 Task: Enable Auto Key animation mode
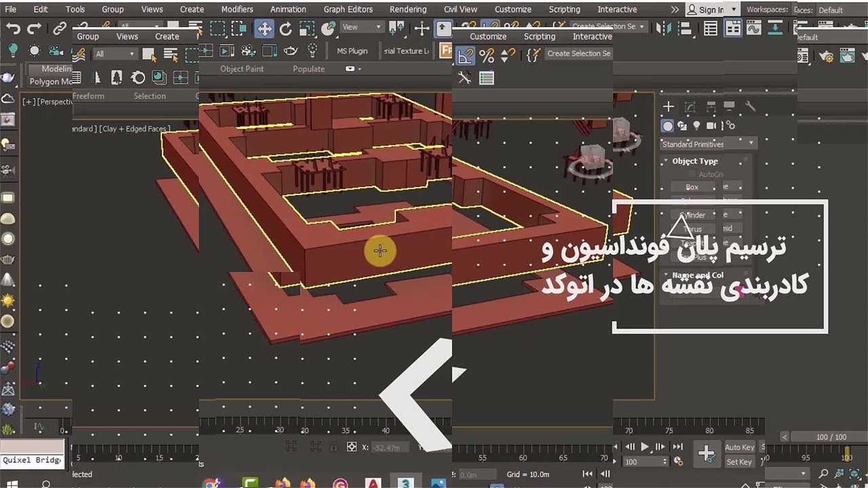[x=739, y=447]
